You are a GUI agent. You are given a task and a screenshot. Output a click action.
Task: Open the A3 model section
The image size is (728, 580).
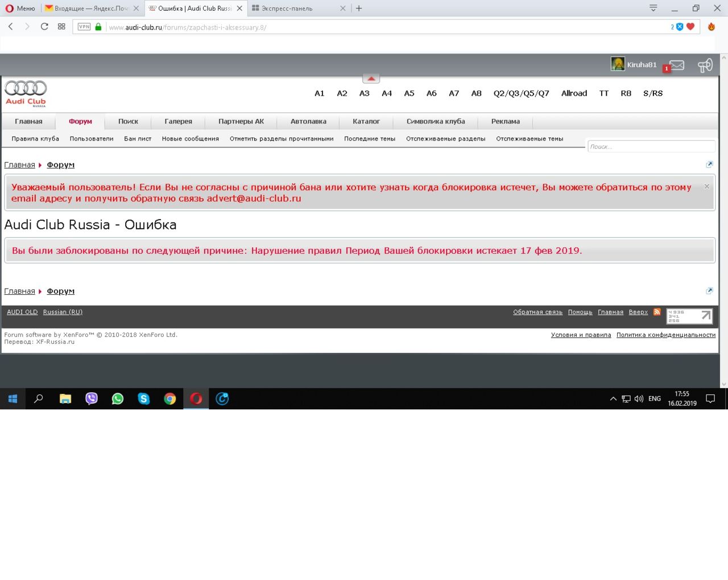coord(365,93)
